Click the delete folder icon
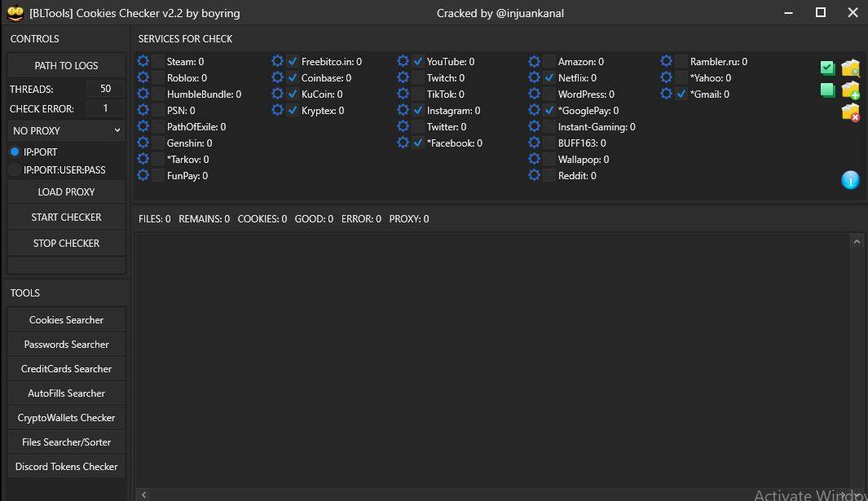868x501 pixels. (850, 114)
